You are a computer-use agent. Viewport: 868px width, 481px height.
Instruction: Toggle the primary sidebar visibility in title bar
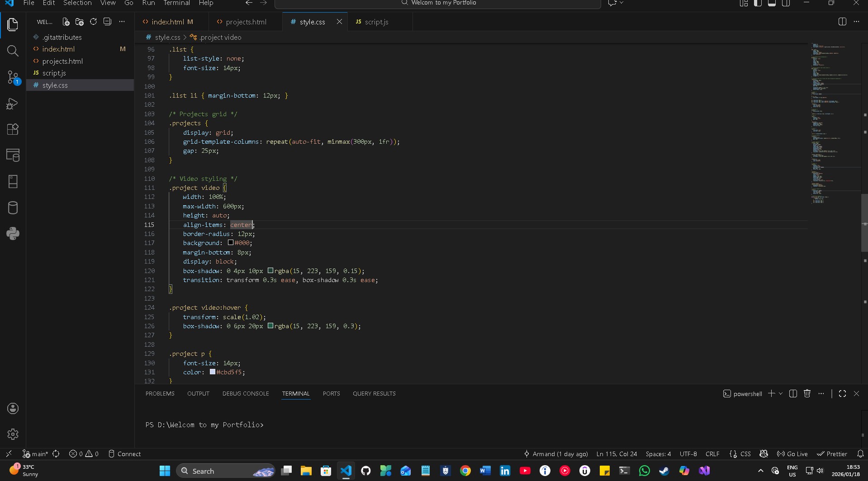point(757,3)
